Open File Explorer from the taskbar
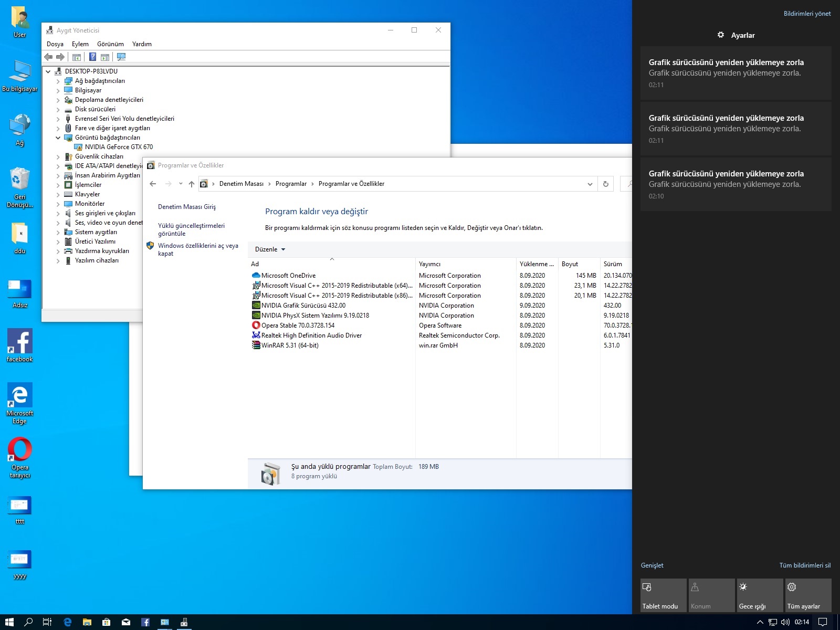Screen dimensions: 840x630 pos(87,622)
